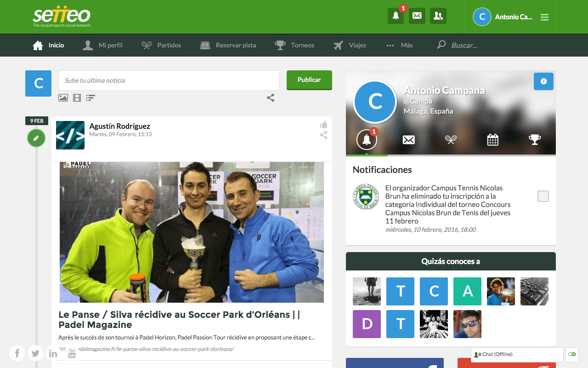Image resolution: width=588 pixels, height=368 pixels.
Task: Click the add photo icon below the post box
Action: pos(63,98)
